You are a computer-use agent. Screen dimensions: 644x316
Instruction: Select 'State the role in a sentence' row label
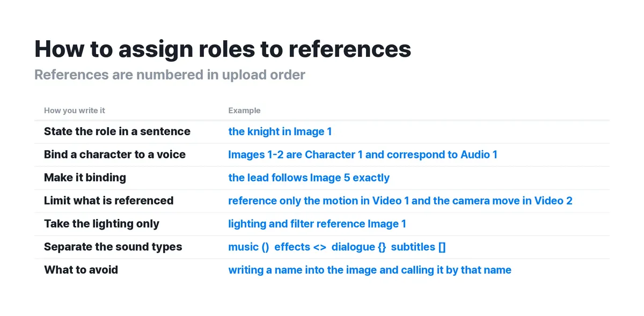[x=117, y=131]
